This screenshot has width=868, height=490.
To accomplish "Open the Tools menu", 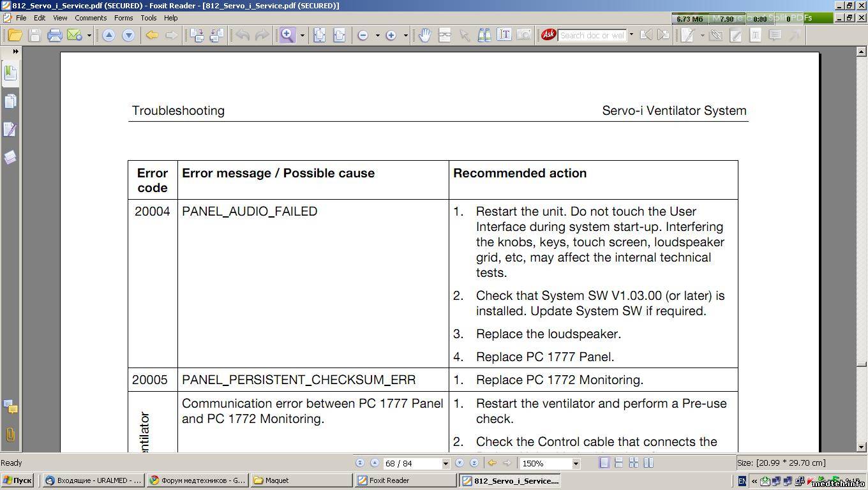I will 149,18.
